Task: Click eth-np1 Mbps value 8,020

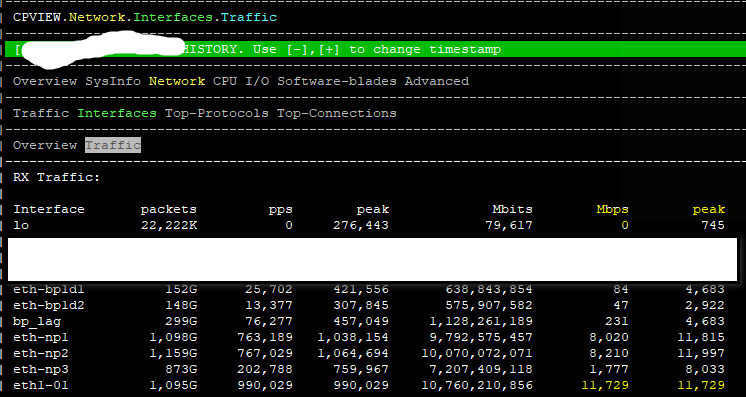Action: click(x=609, y=337)
